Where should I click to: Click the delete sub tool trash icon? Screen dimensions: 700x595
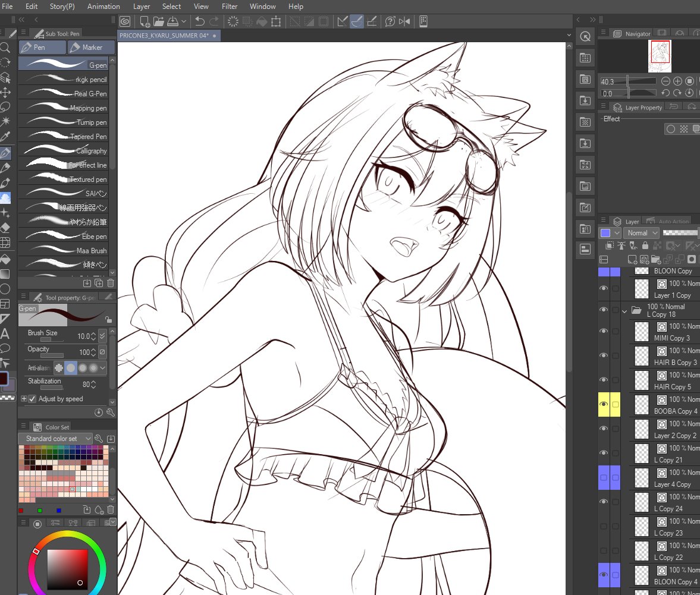pyautogui.click(x=111, y=283)
